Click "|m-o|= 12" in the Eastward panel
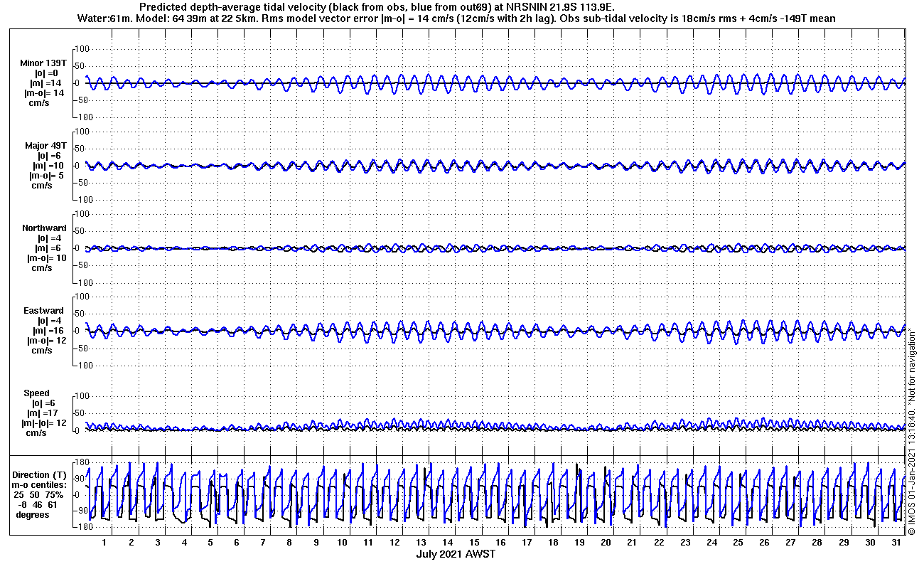 [46, 341]
